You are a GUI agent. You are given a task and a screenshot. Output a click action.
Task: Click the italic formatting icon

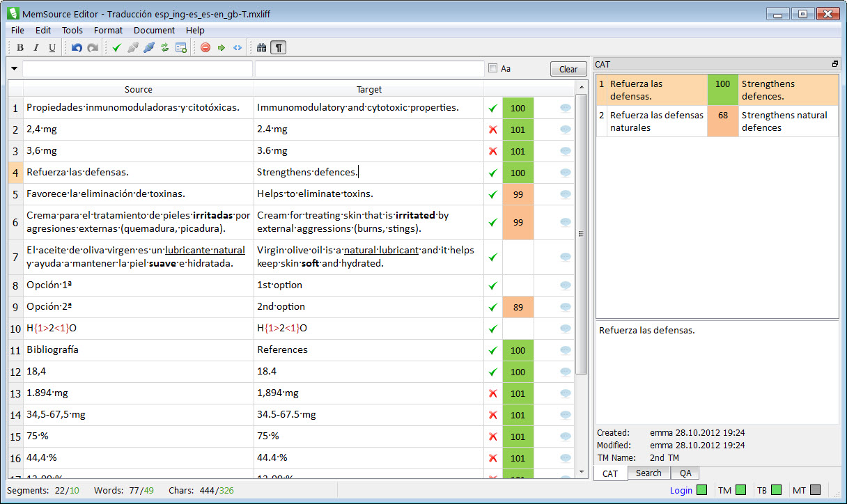coord(36,48)
